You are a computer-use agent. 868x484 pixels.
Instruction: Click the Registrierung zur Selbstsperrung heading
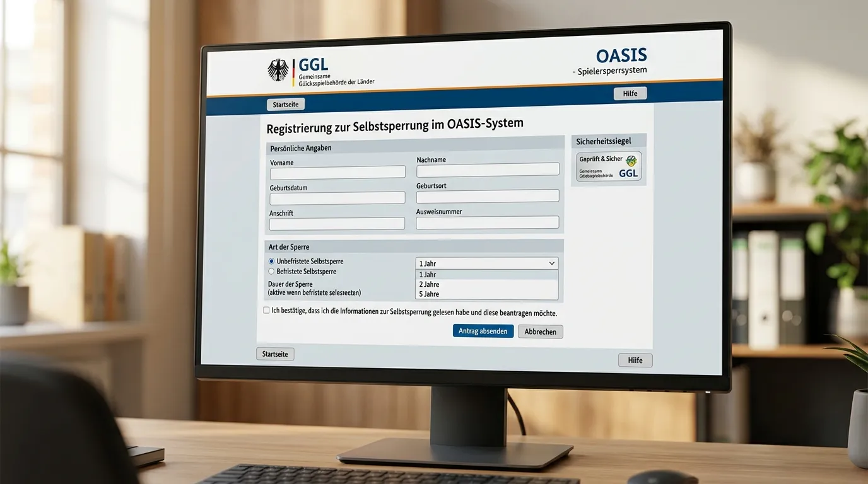click(395, 125)
